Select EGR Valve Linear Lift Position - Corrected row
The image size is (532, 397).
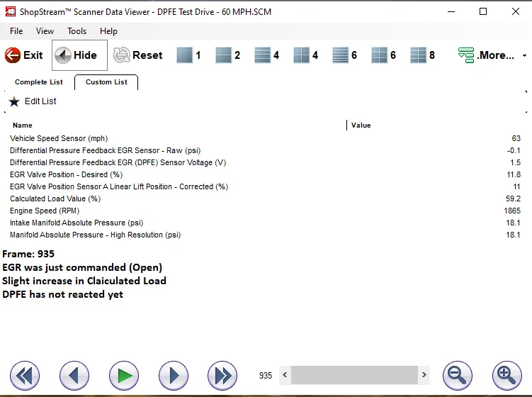[x=266, y=186]
